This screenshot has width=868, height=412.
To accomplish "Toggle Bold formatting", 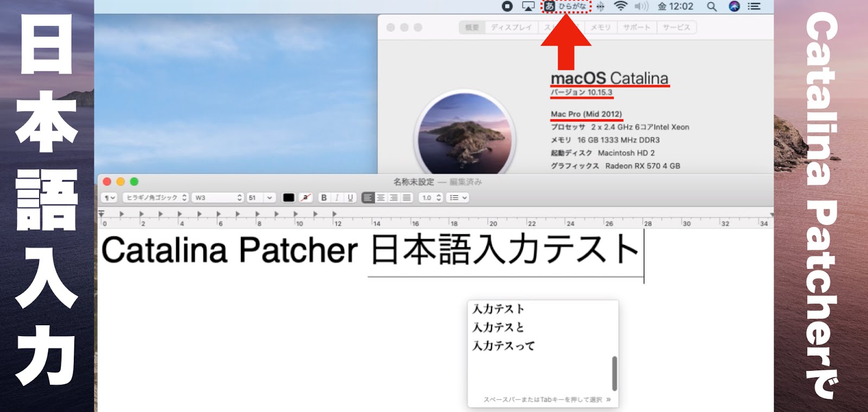I will (324, 198).
